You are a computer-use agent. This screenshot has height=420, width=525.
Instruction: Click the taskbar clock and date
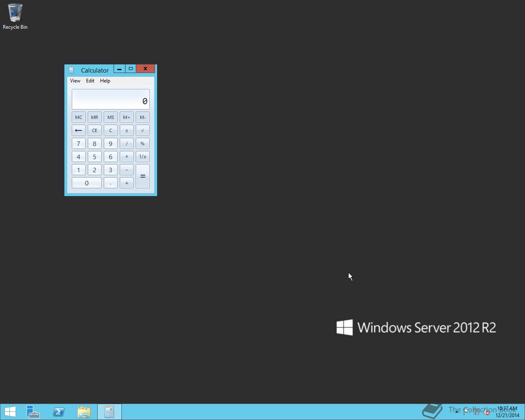point(507,412)
